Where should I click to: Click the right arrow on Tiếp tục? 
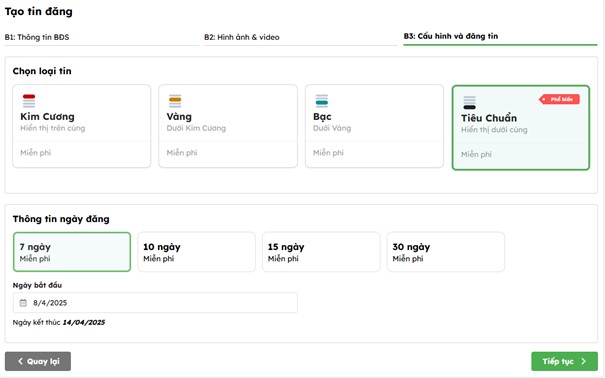pos(583,361)
